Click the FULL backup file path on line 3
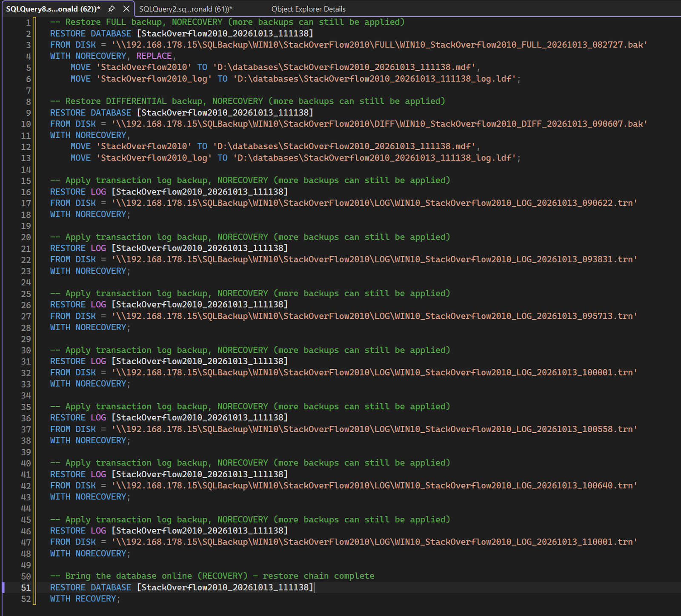This screenshot has width=681, height=616. pos(380,45)
